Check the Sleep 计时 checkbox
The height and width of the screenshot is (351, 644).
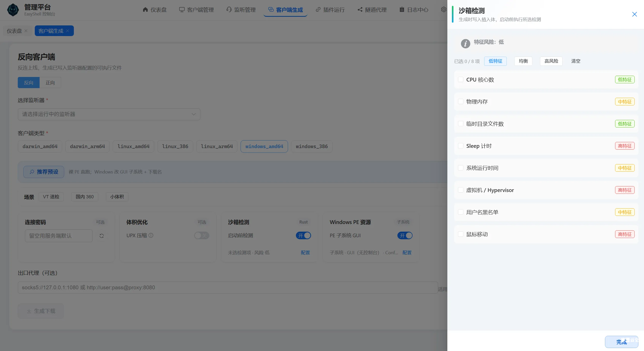coord(461,146)
